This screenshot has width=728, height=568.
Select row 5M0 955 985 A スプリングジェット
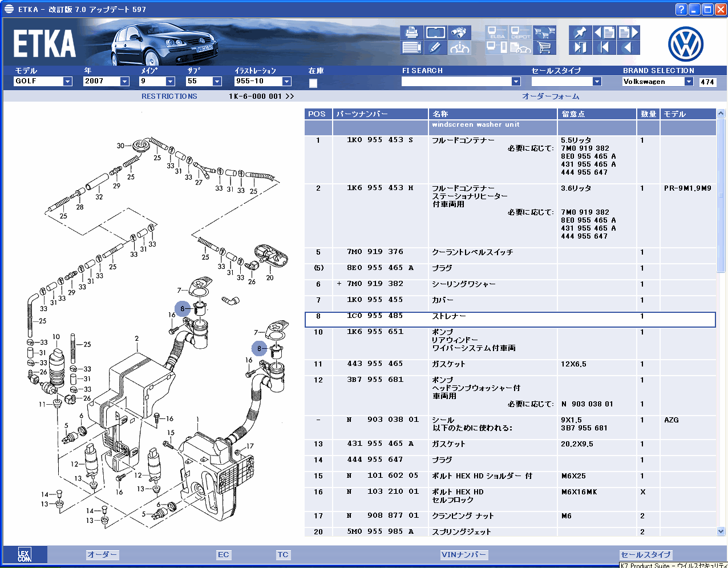pos(510,531)
